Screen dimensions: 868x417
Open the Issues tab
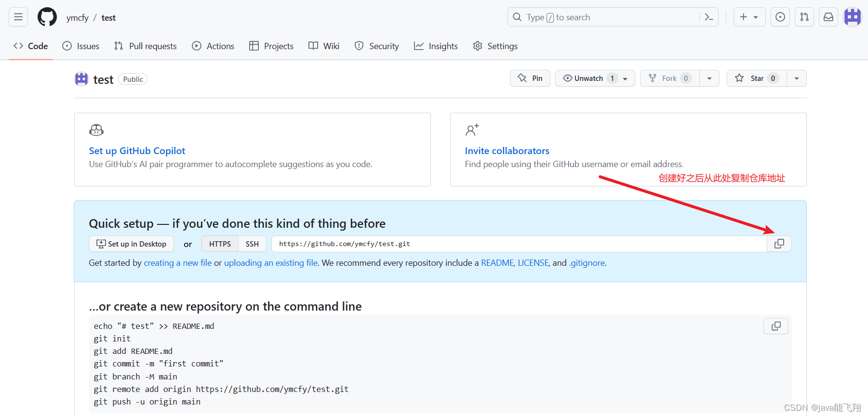(x=81, y=46)
